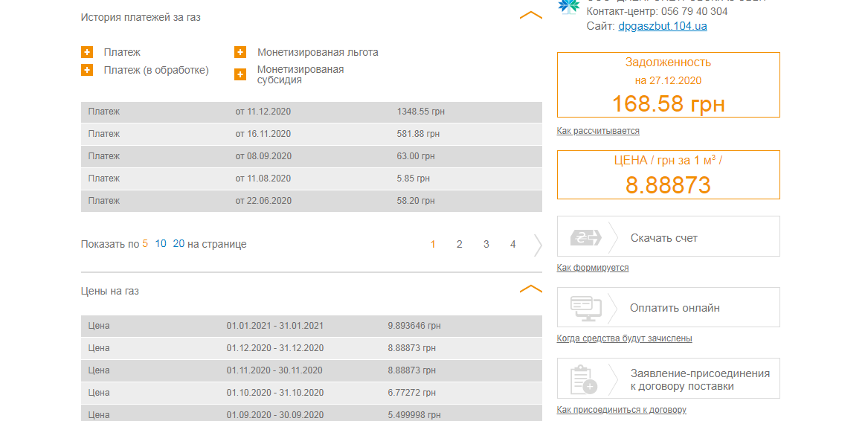Click Оплатить онлайн button

(x=668, y=307)
